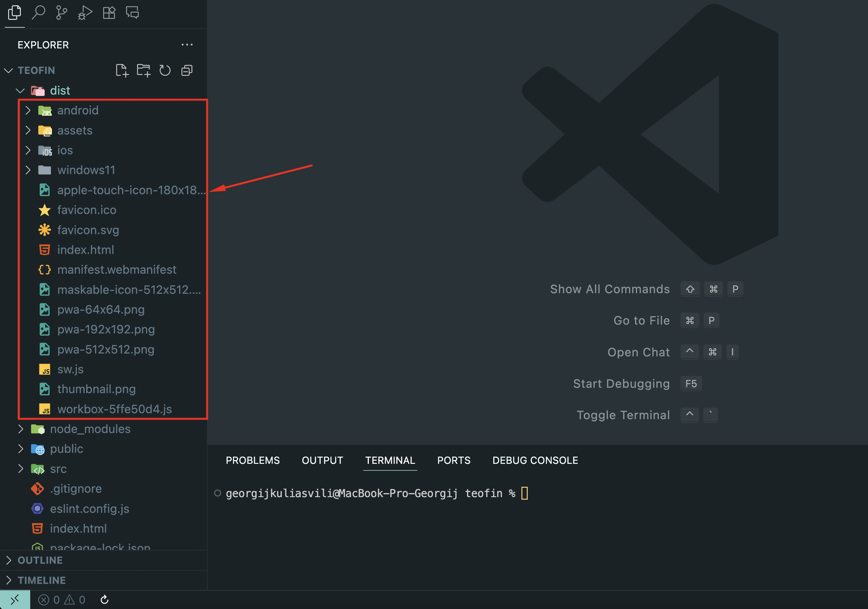Open explorer Views and More Actions menu
Screen dimensions: 868x609
[187, 45]
